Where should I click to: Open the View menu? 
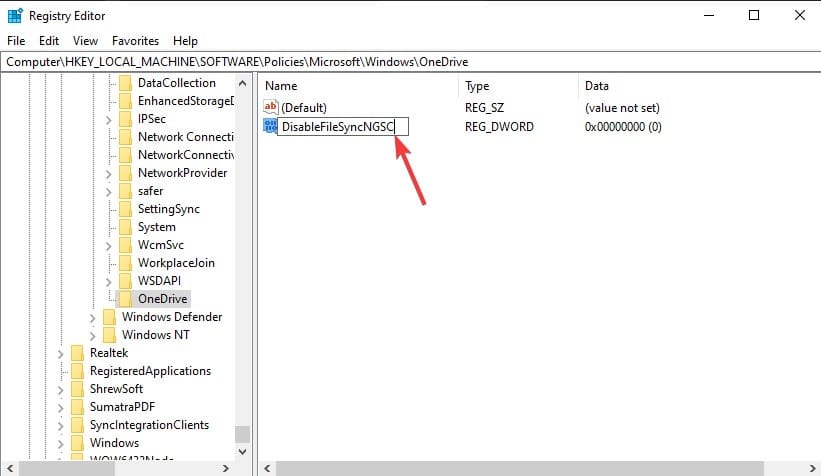coord(85,41)
